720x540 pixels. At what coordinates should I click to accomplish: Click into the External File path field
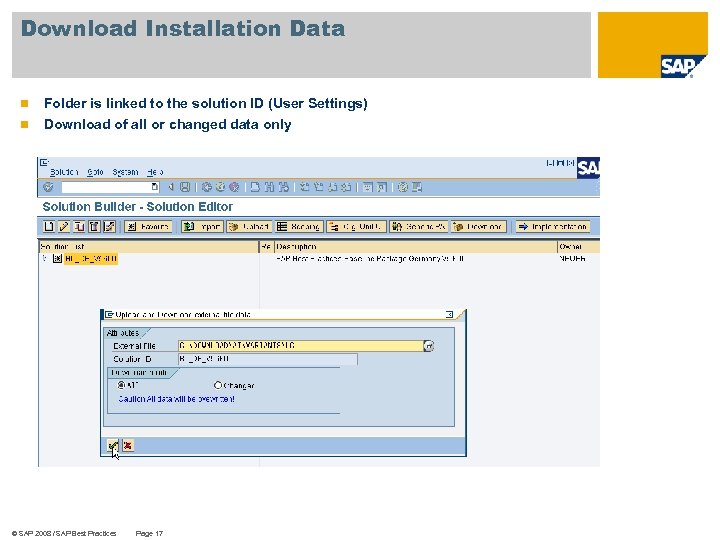pos(300,345)
